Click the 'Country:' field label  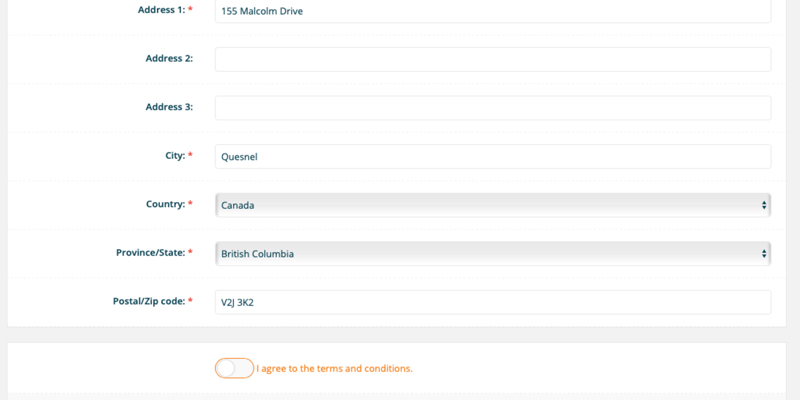tap(165, 204)
